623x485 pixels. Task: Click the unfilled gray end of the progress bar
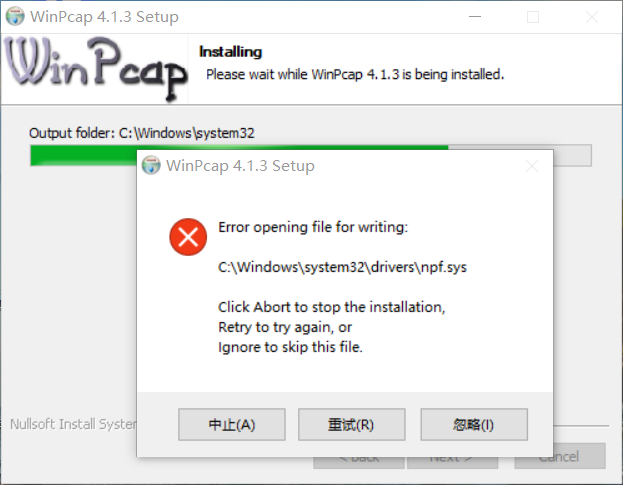pyautogui.click(x=572, y=155)
